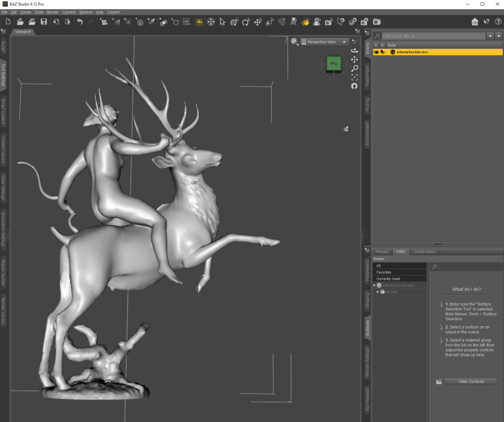Create a new camera from the toolbar
The image size is (504, 422).
pos(104,22)
